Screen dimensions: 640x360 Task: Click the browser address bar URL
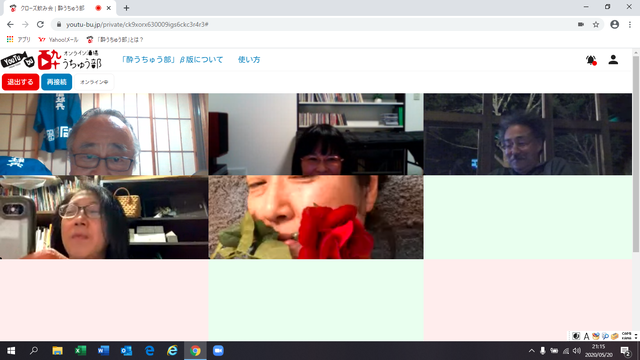137,24
